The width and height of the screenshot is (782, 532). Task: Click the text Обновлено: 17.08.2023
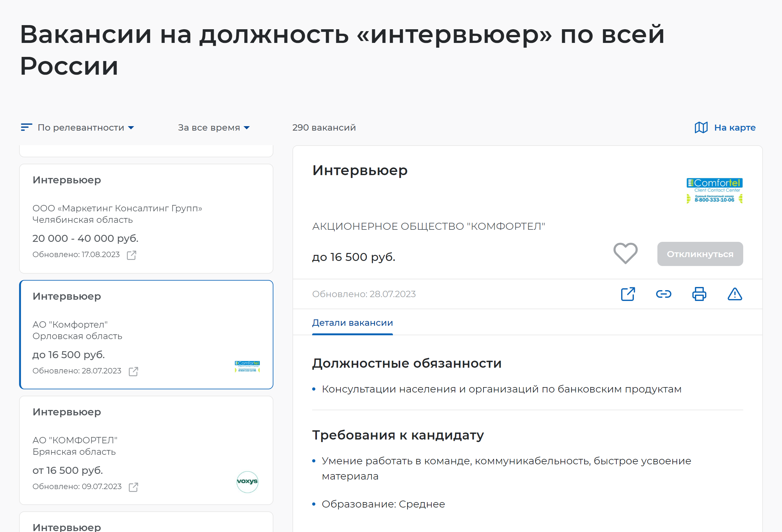pyautogui.click(x=76, y=254)
